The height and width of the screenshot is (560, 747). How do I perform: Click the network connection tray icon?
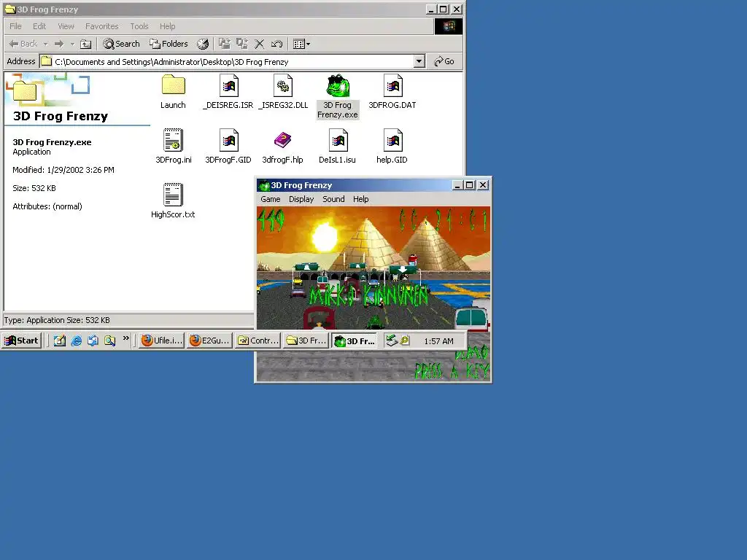coord(391,341)
